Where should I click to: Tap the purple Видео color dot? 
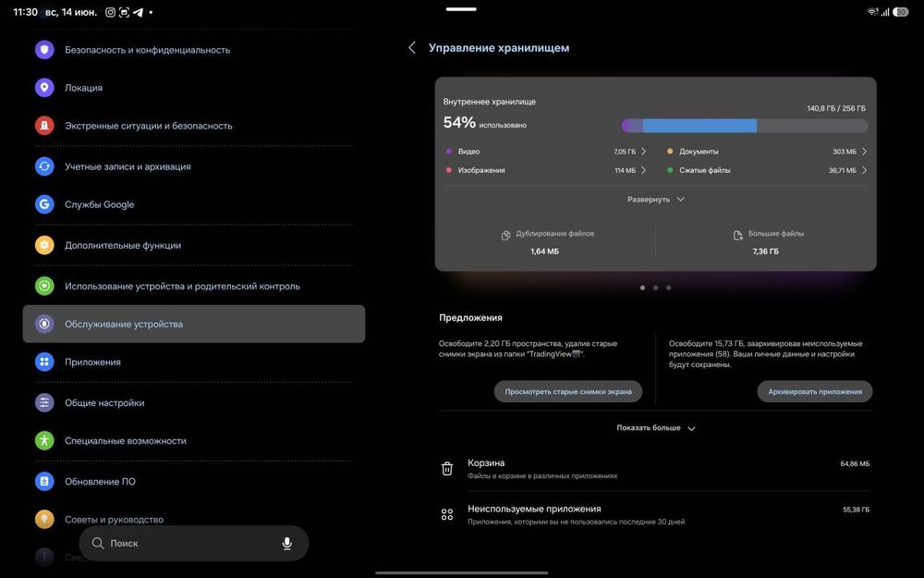(x=449, y=152)
